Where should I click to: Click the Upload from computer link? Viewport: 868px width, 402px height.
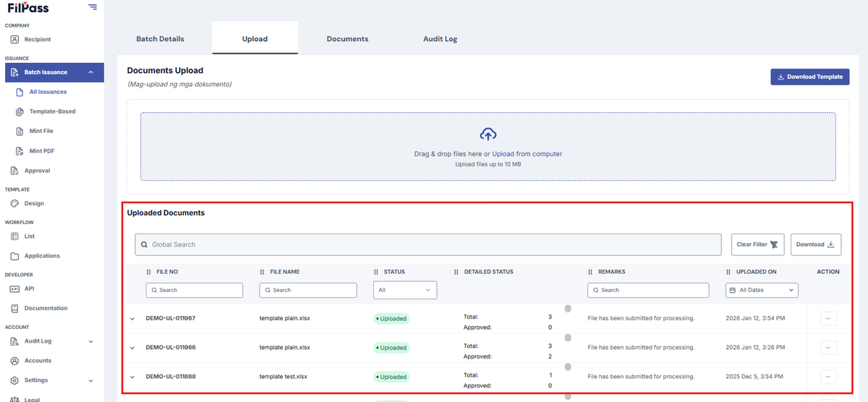click(527, 154)
